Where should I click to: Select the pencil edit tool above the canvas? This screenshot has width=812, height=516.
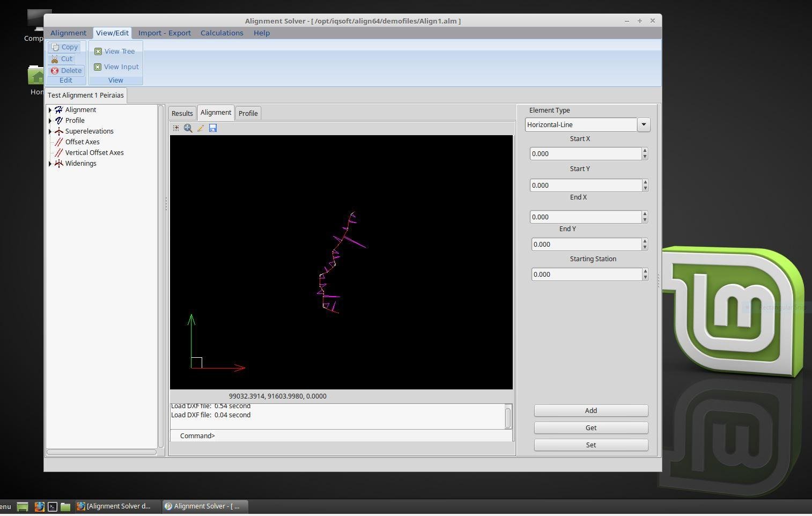click(x=201, y=128)
